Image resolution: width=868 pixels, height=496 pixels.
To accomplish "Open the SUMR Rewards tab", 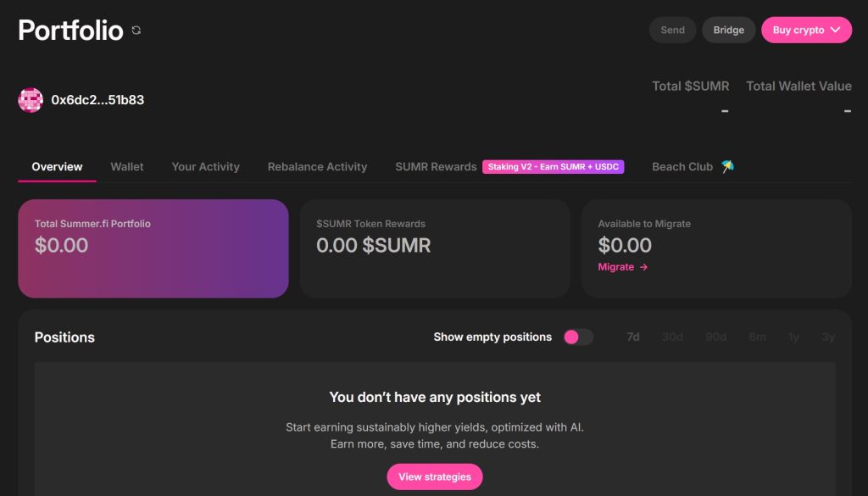I will point(436,167).
